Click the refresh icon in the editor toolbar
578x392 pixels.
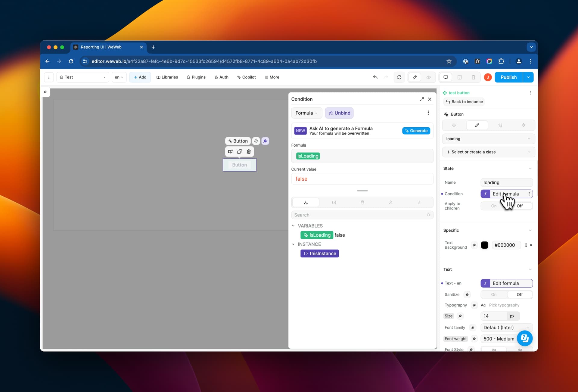click(399, 77)
